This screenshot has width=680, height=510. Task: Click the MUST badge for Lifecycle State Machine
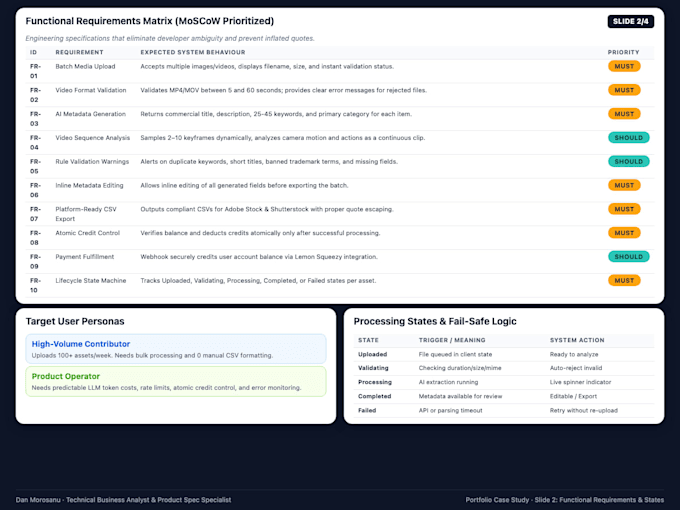click(x=624, y=281)
